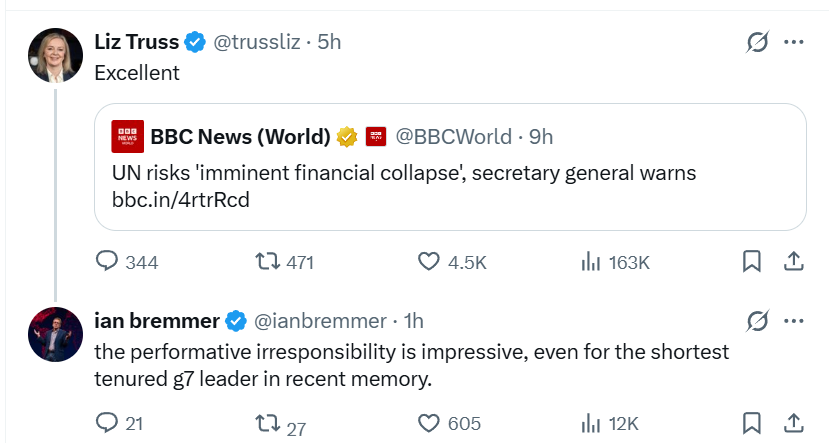Open the @ianbremmer handle link
This screenshot has width=829, height=443.
coord(320,321)
